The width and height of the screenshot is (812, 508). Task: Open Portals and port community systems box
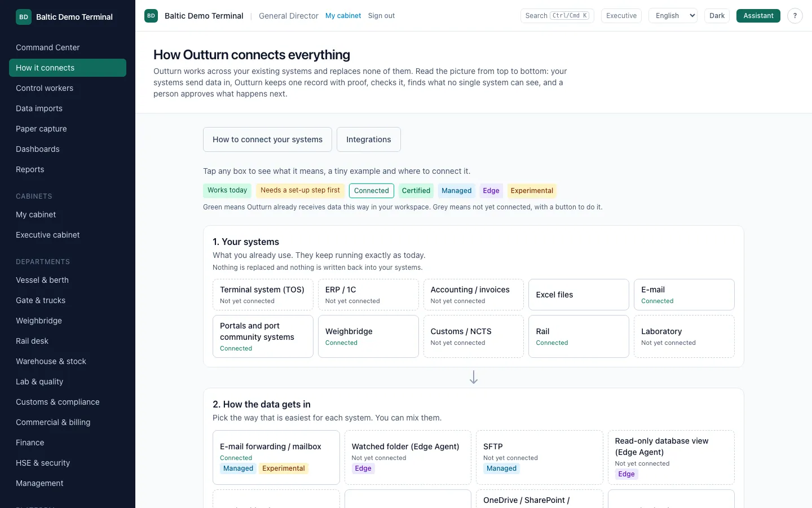pyautogui.click(x=263, y=336)
